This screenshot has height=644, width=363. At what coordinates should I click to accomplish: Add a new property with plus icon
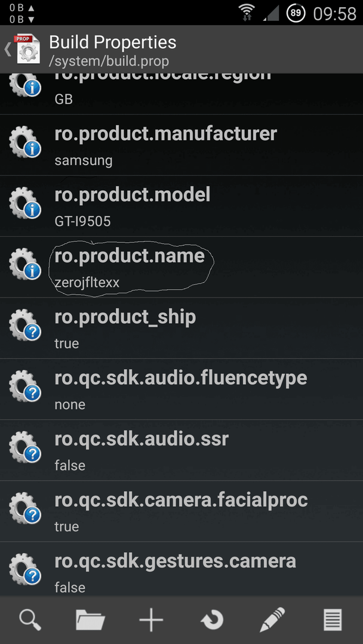point(151,620)
